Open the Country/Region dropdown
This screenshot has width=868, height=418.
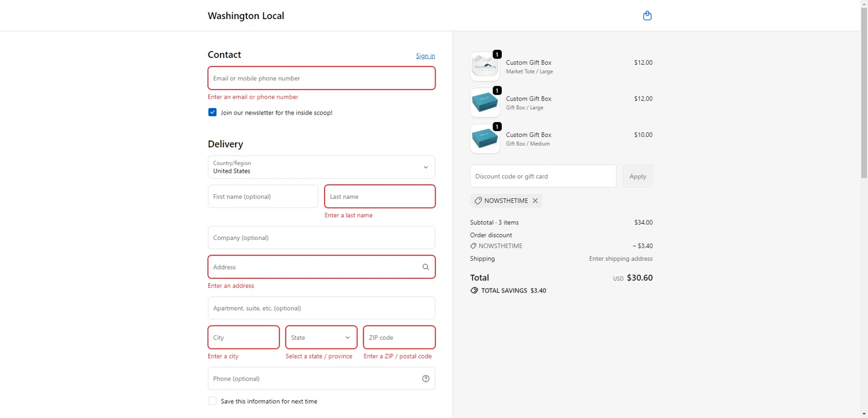(321, 167)
